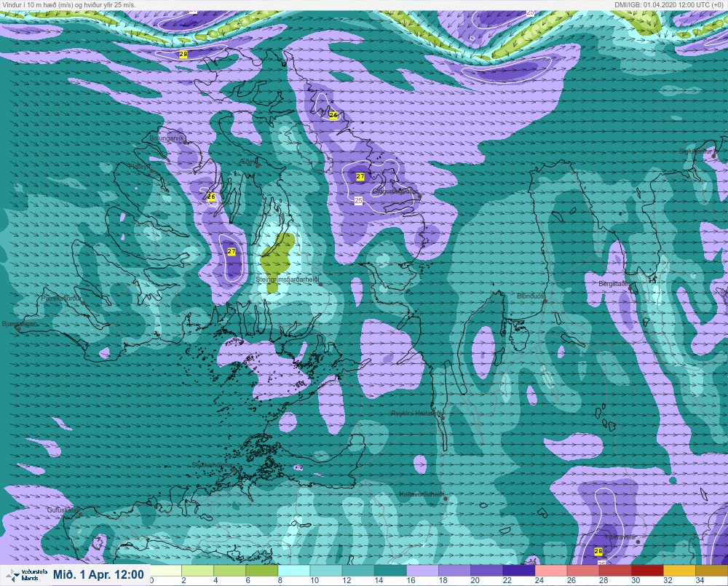Pick the 22–24 m/s dark indigo legend swatch
Viewport: 728px width, 586px height.
(519, 570)
